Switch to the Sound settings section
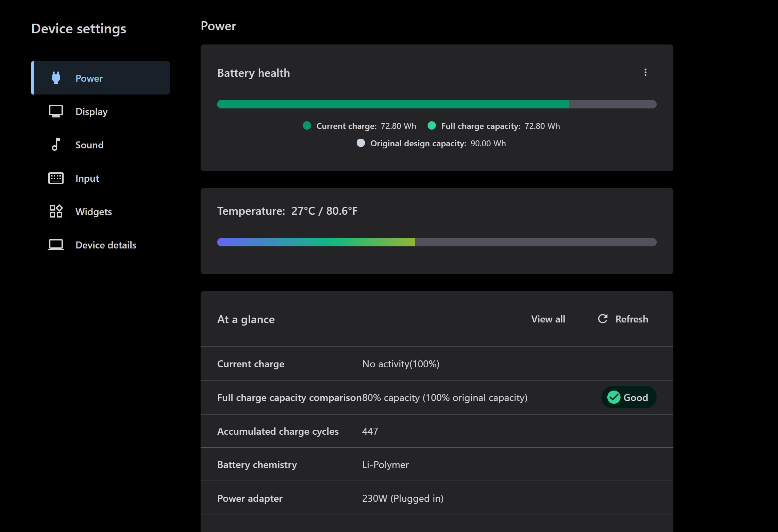This screenshot has height=532, width=778. [89, 145]
